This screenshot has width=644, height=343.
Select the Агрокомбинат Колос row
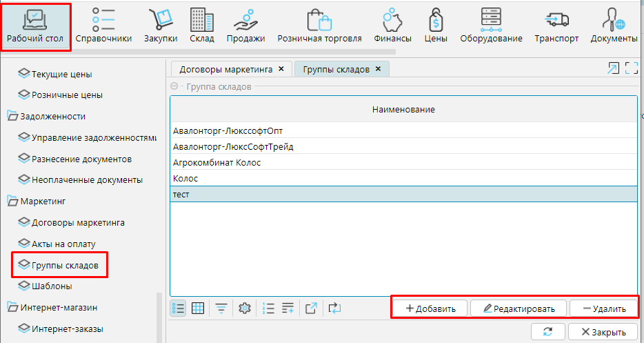click(217, 163)
